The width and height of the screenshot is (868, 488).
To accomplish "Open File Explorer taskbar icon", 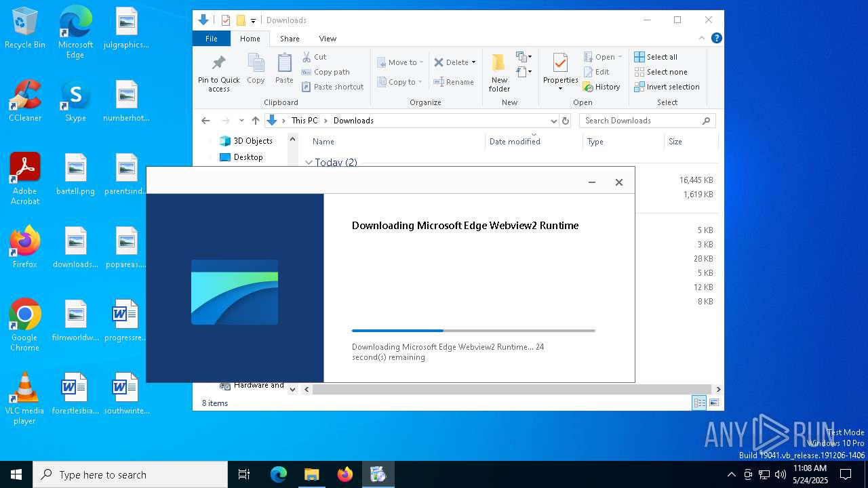I will [x=311, y=474].
